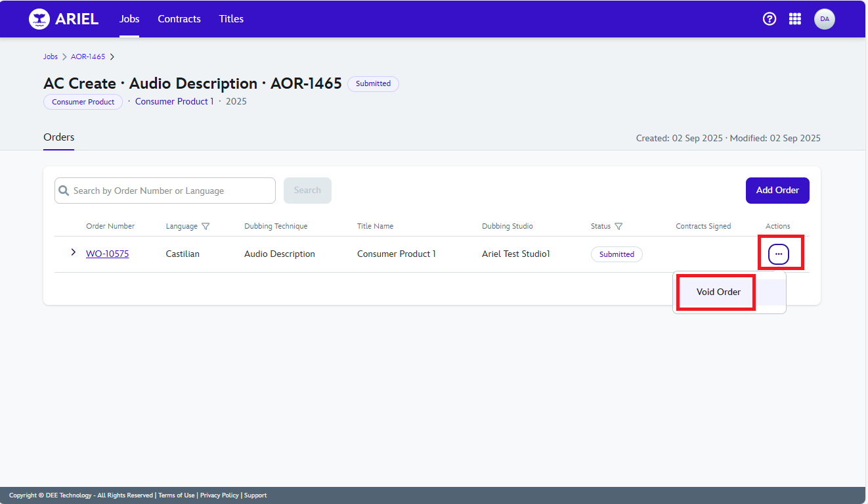This screenshot has height=504, width=868.
Task: Click the magnifier icon inside the search field
Action: [64, 190]
